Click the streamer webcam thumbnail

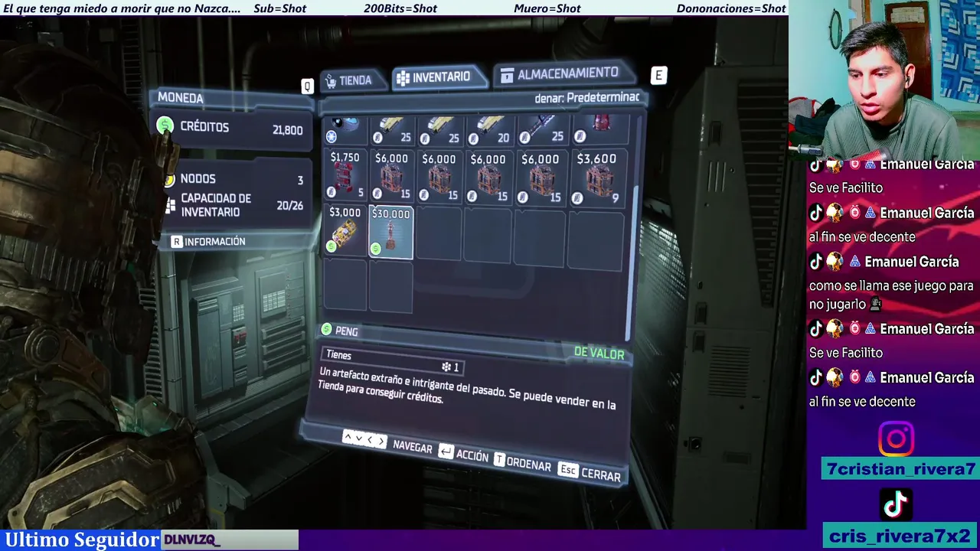884,80
